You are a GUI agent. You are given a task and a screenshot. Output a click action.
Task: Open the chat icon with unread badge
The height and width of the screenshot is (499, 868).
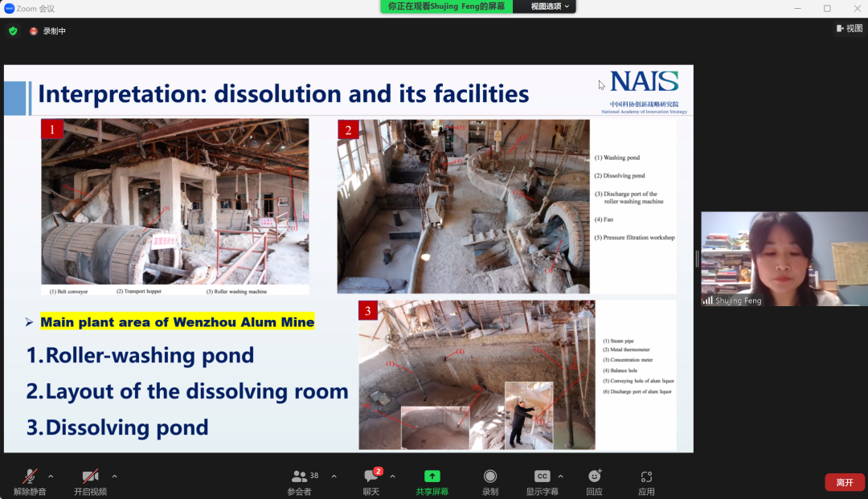tap(371, 476)
